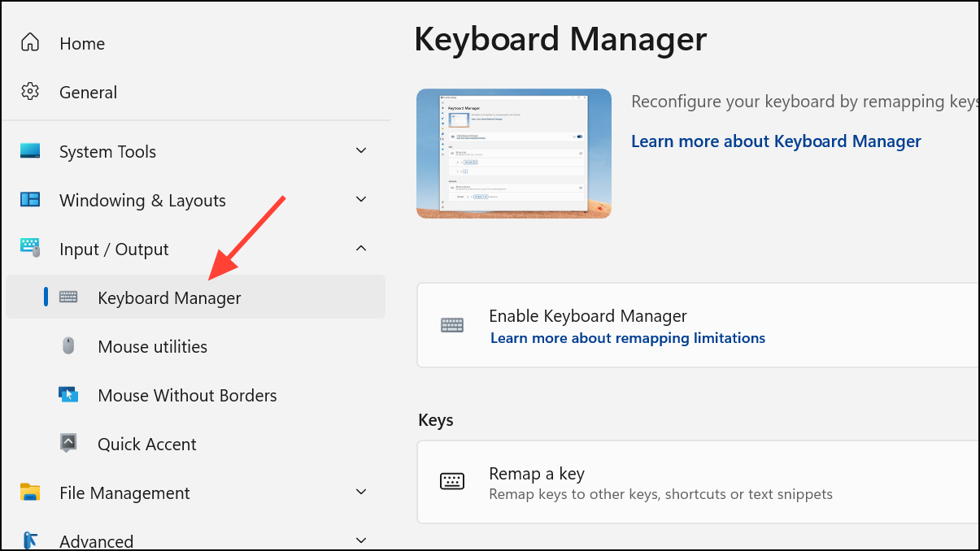
Task: Click the File Management label
Action: pyautogui.click(x=124, y=493)
